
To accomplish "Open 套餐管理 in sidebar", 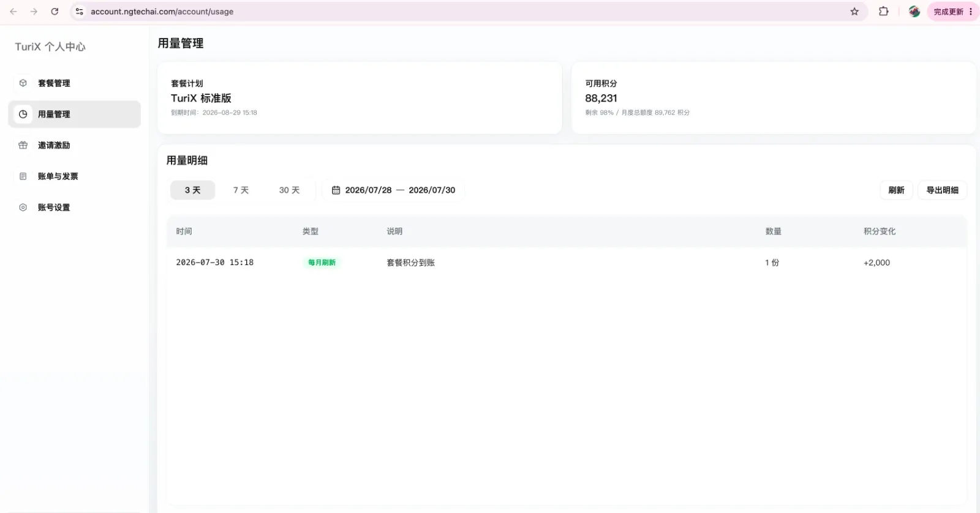I will point(74,83).
